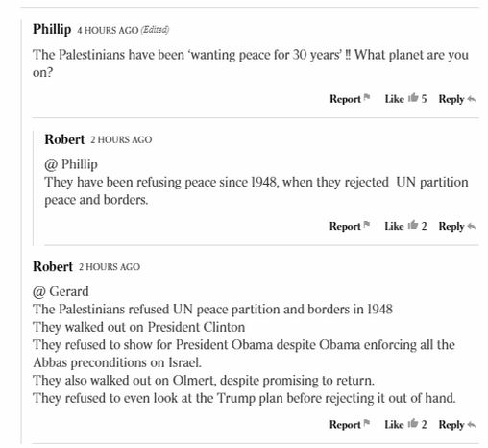Click thumbs-up icon on Robert's @ Phillip reply
This screenshot has width=488, height=448.
click(413, 225)
